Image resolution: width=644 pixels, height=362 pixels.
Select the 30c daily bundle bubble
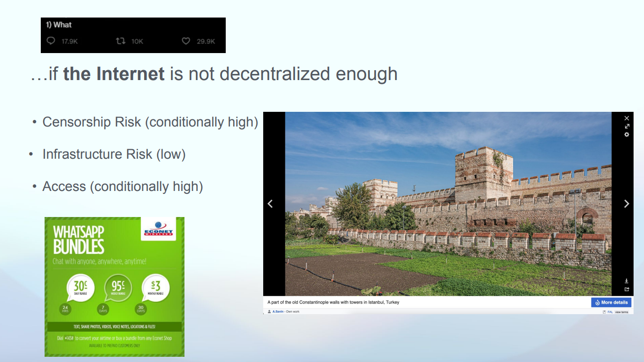click(x=80, y=288)
